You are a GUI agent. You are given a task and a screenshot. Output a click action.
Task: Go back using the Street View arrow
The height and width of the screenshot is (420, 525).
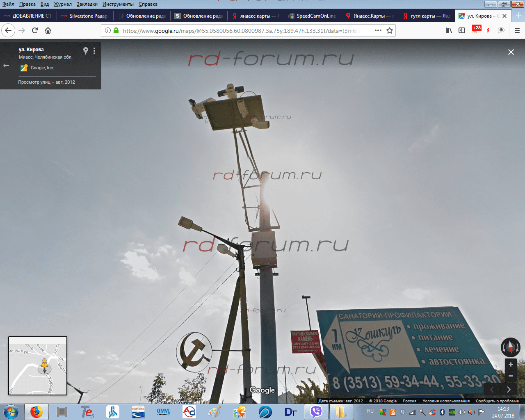[x=6, y=66]
